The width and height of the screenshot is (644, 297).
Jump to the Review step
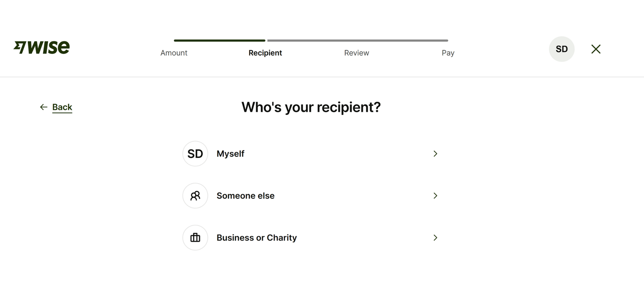coord(356,53)
